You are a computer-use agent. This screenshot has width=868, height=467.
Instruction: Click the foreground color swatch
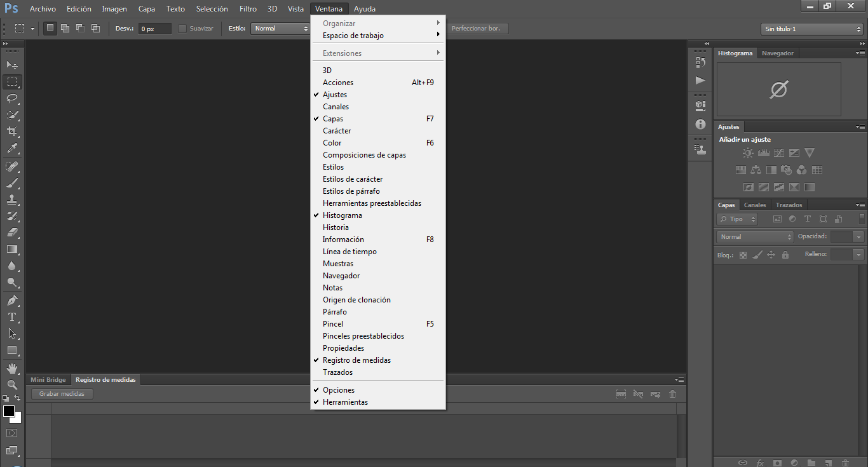click(9, 411)
